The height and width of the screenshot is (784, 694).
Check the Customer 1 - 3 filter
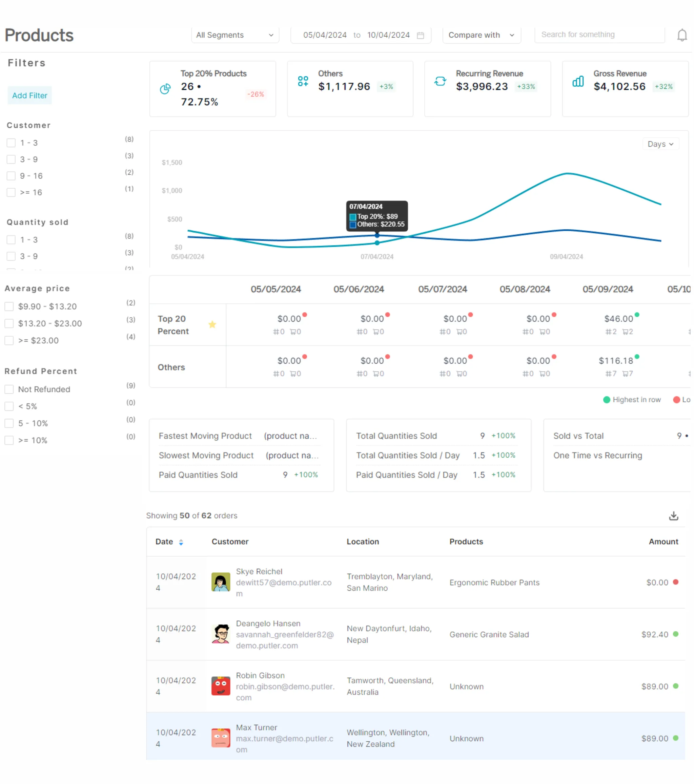pyautogui.click(x=11, y=143)
